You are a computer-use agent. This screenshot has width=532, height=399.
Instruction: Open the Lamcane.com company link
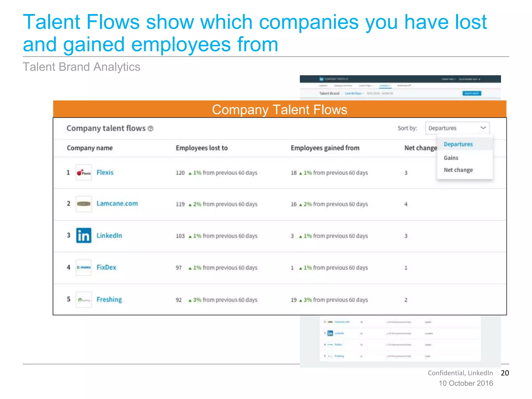point(117,204)
